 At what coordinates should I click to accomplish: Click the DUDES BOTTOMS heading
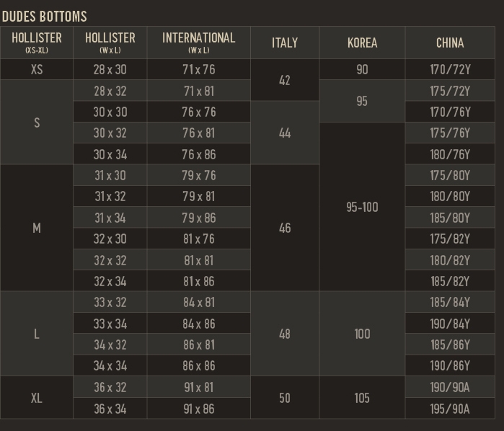[45, 16]
